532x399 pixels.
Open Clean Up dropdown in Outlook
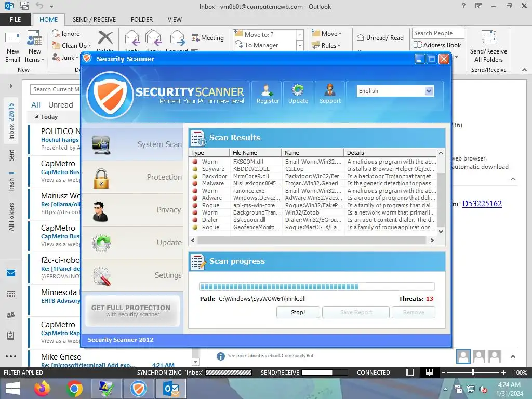tap(72, 46)
